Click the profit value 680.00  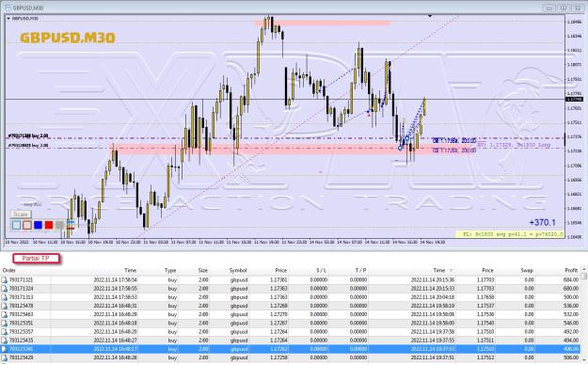tap(571, 289)
